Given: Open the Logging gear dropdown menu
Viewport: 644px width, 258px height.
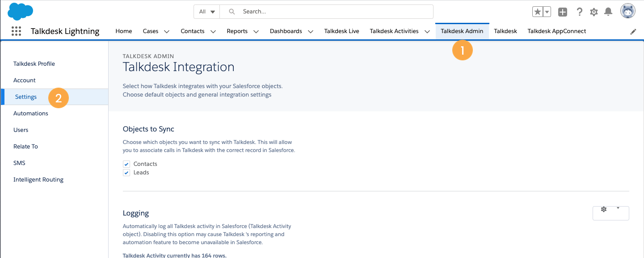Looking at the screenshot, I should click(610, 213).
